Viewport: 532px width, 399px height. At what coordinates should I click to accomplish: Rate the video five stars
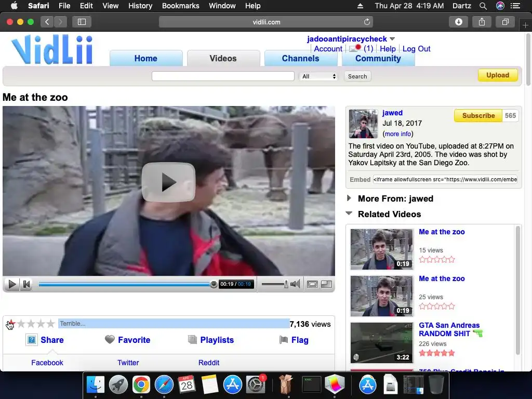pyautogui.click(x=50, y=323)
